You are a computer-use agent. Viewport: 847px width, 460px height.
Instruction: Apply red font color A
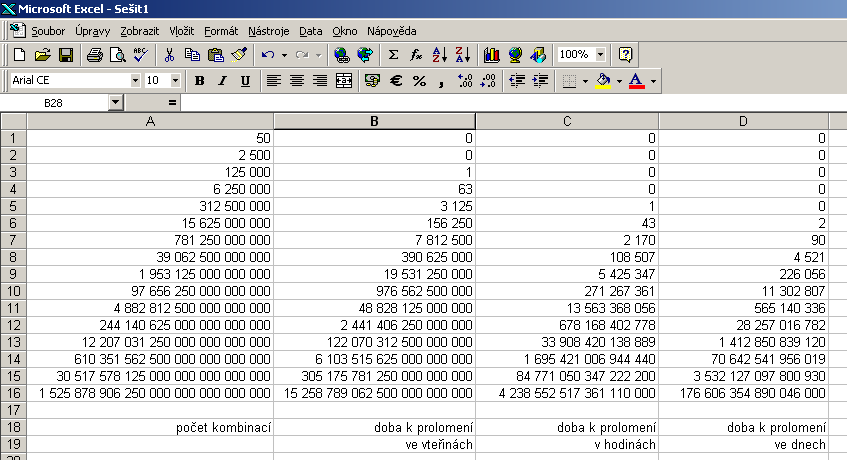point(637,81)
